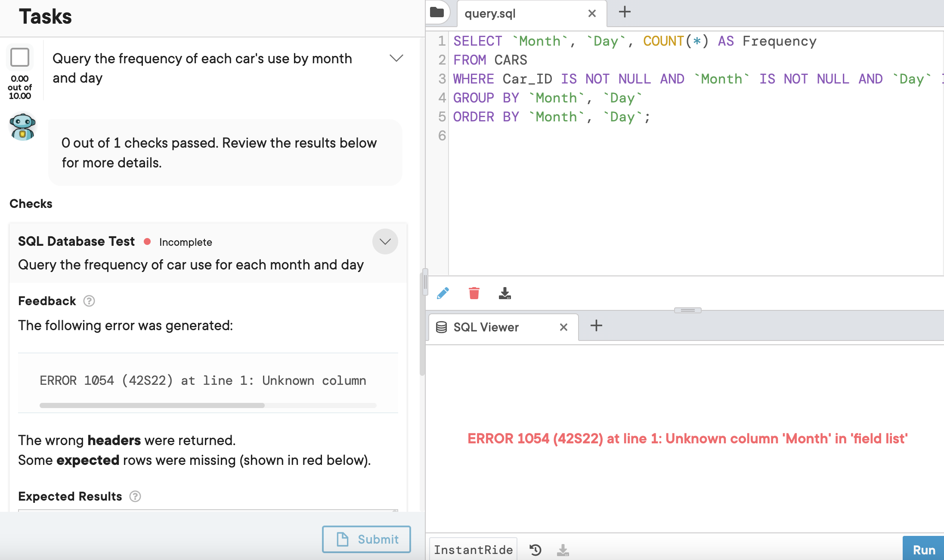Delete the query using the trash icon
Screen dimensions: 944x560
pyautogui.click(x=474, y=293)
